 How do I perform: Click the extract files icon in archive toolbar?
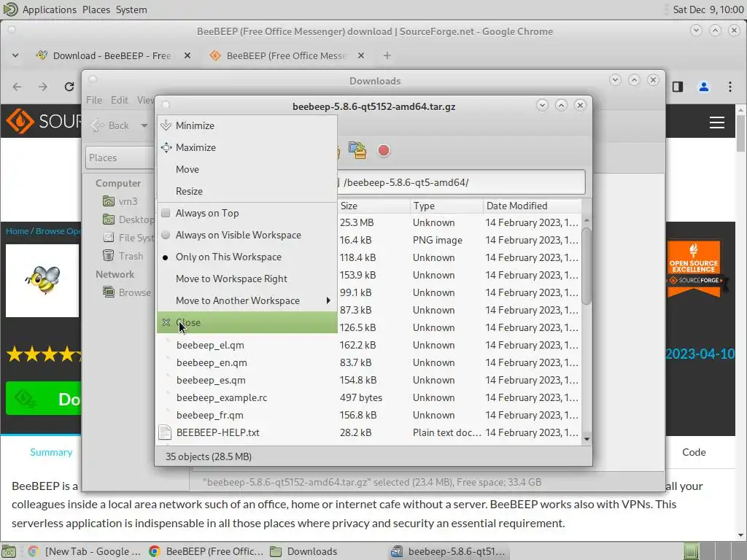point(357,150)
